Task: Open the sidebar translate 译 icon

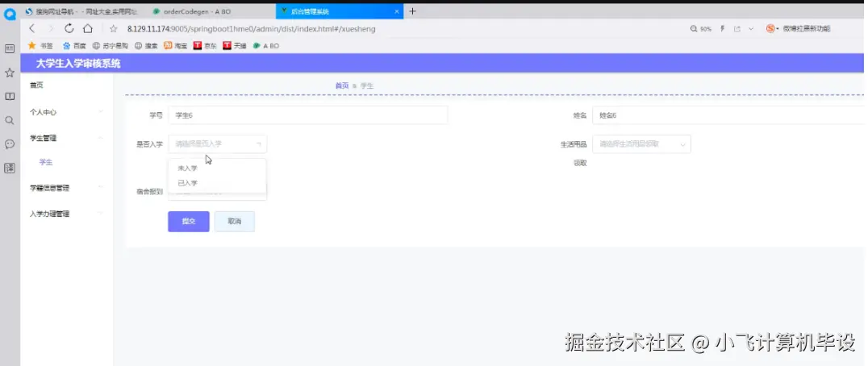Action: pos(10,168)
